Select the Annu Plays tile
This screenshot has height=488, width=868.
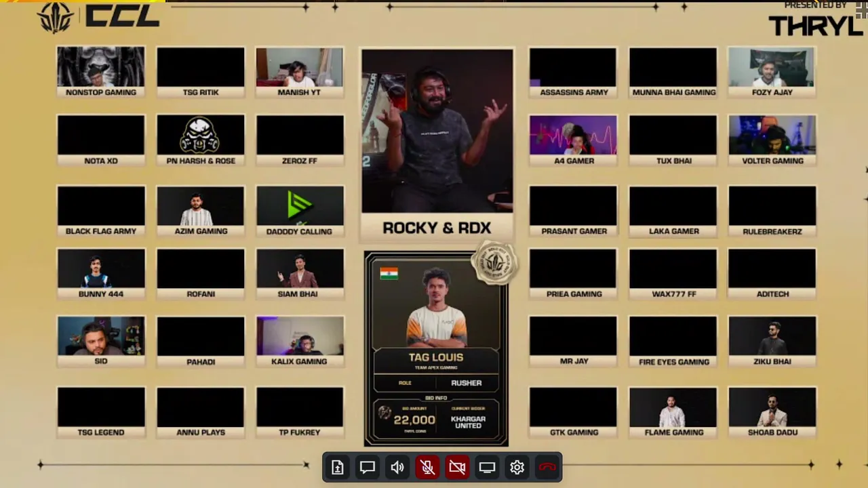(x=201, y=412)
